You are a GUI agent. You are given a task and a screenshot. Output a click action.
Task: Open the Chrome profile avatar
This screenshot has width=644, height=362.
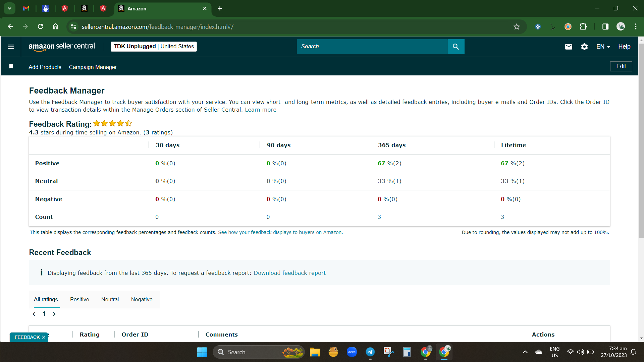621,26
